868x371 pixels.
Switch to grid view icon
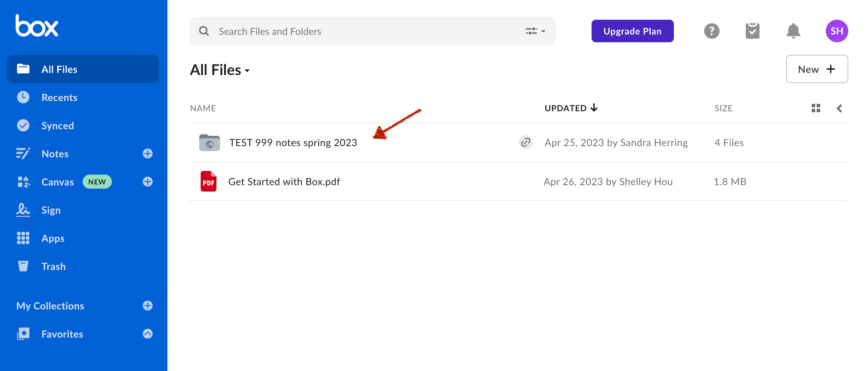point(816,108)
